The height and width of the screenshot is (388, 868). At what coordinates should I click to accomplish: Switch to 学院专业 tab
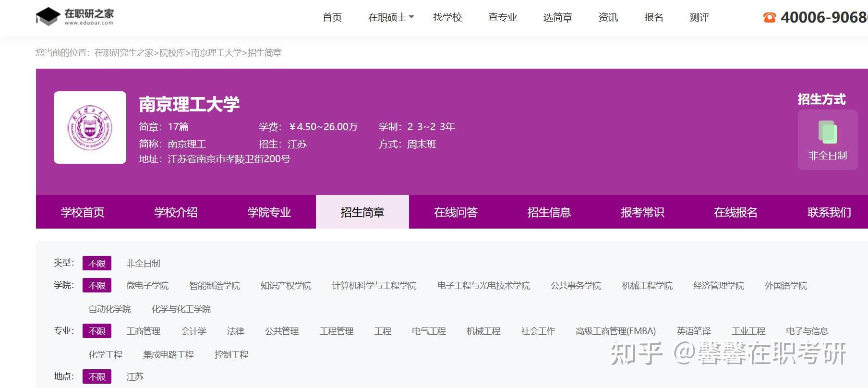(269, 212)
